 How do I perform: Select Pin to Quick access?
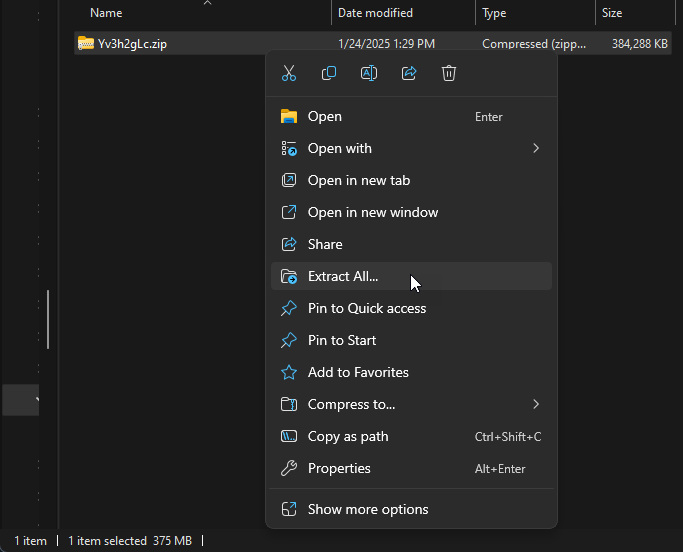366,308
